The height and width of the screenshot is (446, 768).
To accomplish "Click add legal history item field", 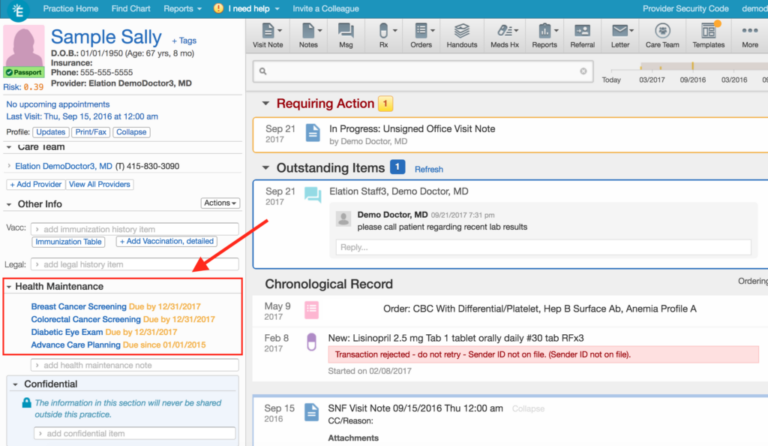I will [135, 264].
